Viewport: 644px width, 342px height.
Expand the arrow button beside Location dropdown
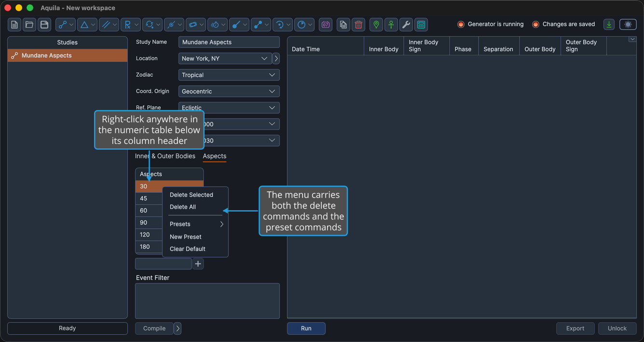(x=276, y=58)
